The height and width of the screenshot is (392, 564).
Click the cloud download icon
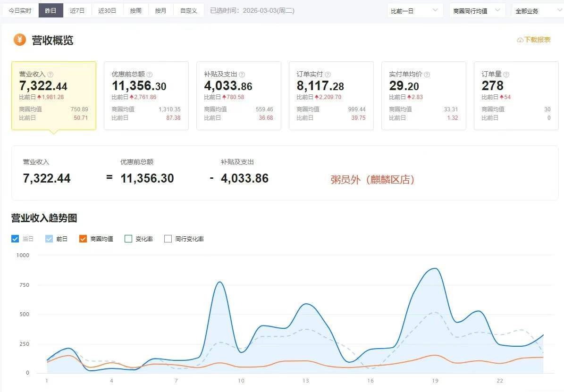[520, 40]
